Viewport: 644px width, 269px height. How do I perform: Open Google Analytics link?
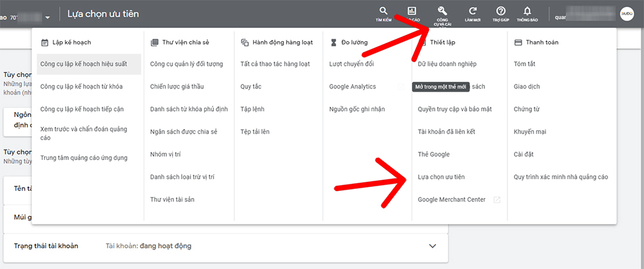point(352,86)
